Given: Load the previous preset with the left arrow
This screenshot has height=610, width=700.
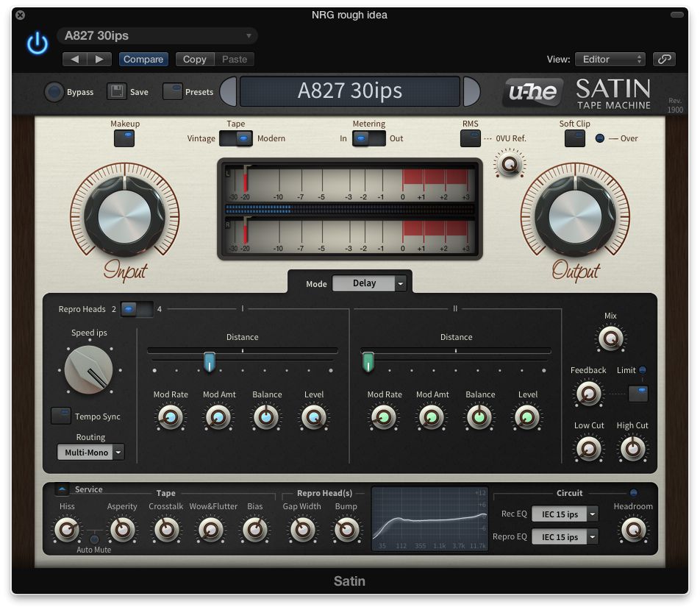Looking at the screenshot, I should point(74,59).
